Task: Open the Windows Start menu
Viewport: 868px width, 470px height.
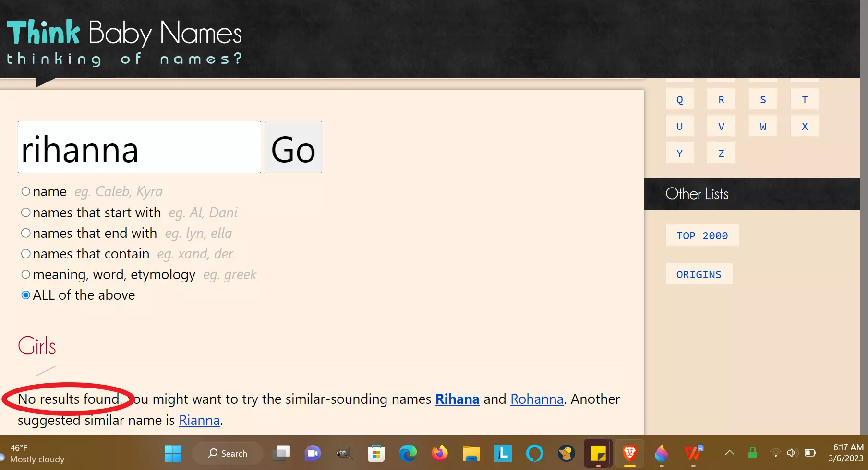Action: pos(173,453)
